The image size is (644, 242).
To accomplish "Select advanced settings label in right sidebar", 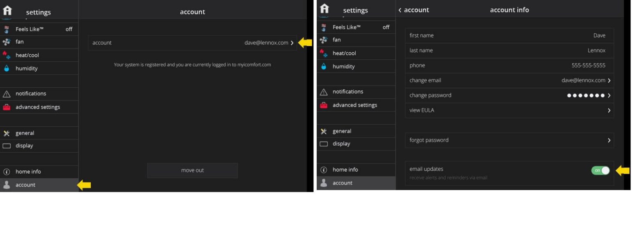I will point(355,105).
